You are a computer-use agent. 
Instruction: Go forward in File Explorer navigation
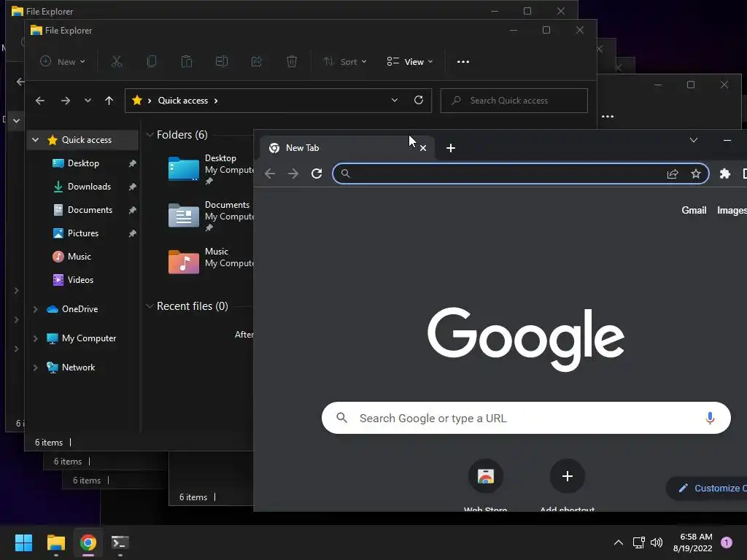66,101
